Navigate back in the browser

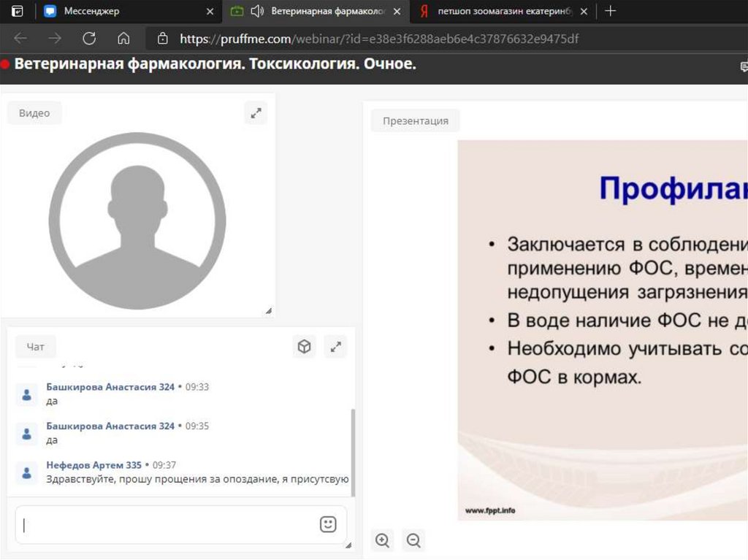click(20, 39)
